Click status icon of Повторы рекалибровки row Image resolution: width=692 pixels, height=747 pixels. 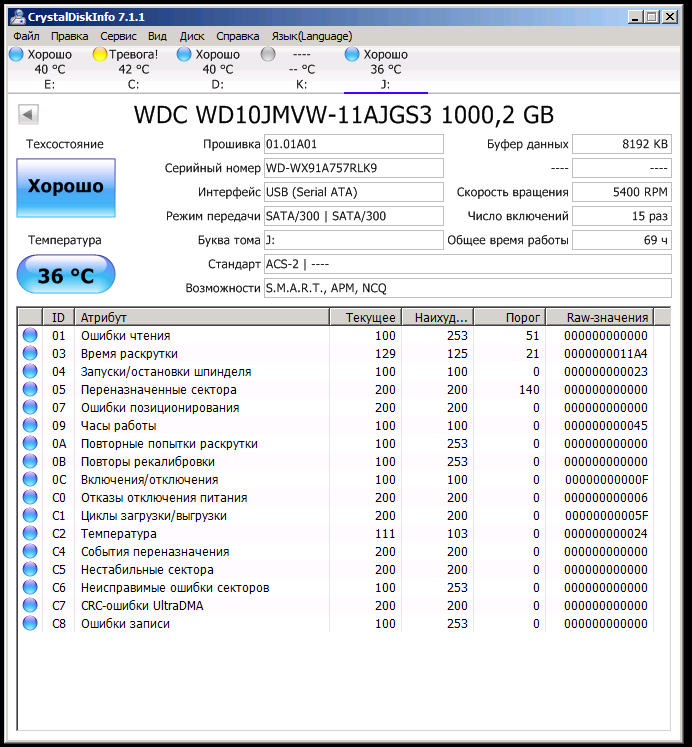click(30, 461)
